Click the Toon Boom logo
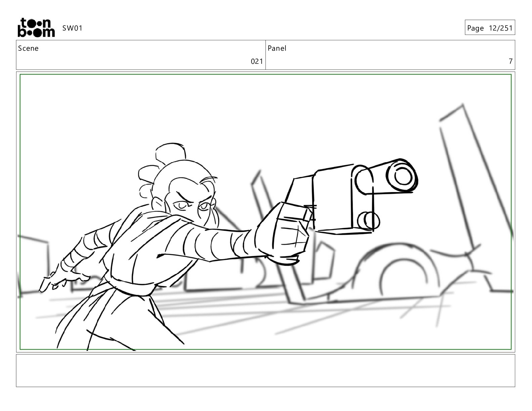 (36, 28)
